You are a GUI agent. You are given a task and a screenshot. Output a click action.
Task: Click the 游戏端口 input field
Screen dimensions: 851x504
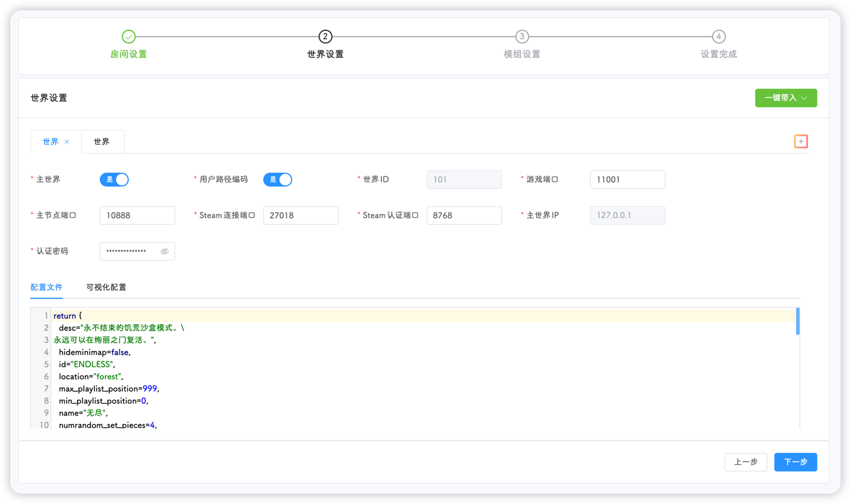(627, 180)
